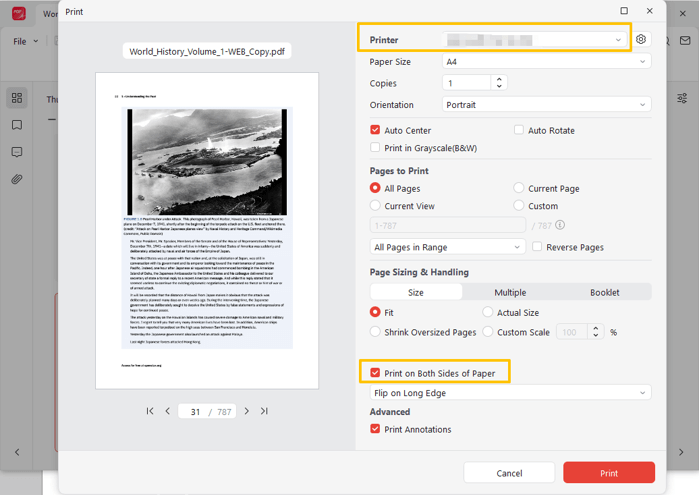Image resolution: width=700 pixels, height=495 pixels.
Task: Jump to last page in preview
Action: pyautogui.click(x=264, y=411)
